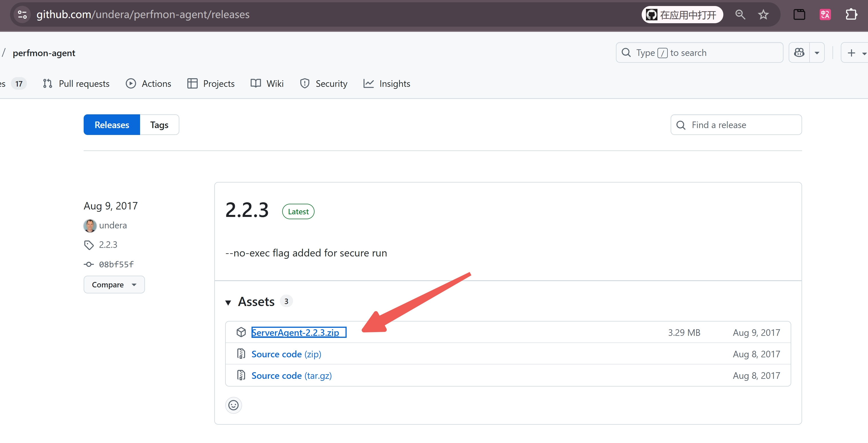Click the browser zoom magnifier icon
868x443 pixels.
tap(740, 15)
